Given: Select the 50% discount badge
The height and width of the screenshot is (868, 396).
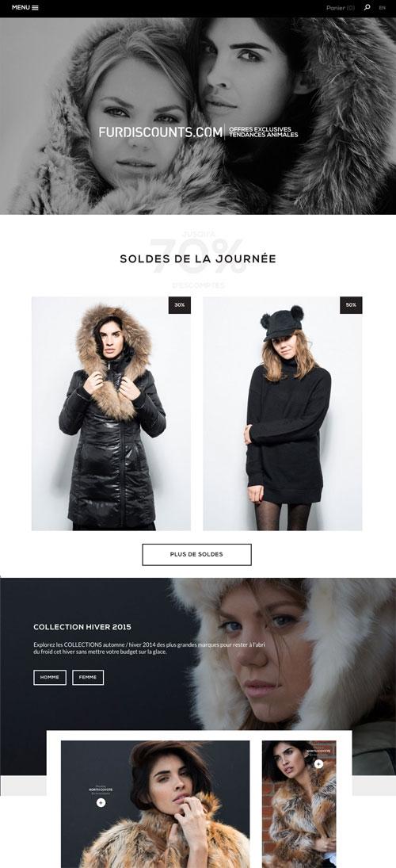Looking at the screenshot, I should tap(351, 305).
